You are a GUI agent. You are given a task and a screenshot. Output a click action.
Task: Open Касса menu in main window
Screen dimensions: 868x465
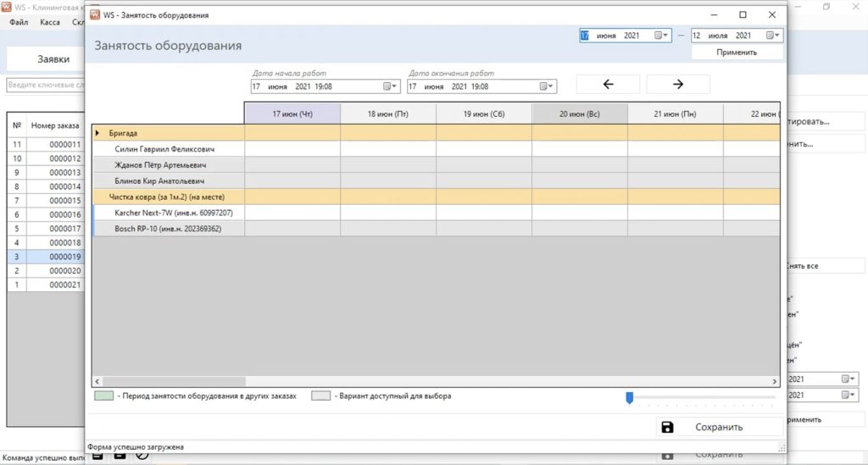coord(50,22)
